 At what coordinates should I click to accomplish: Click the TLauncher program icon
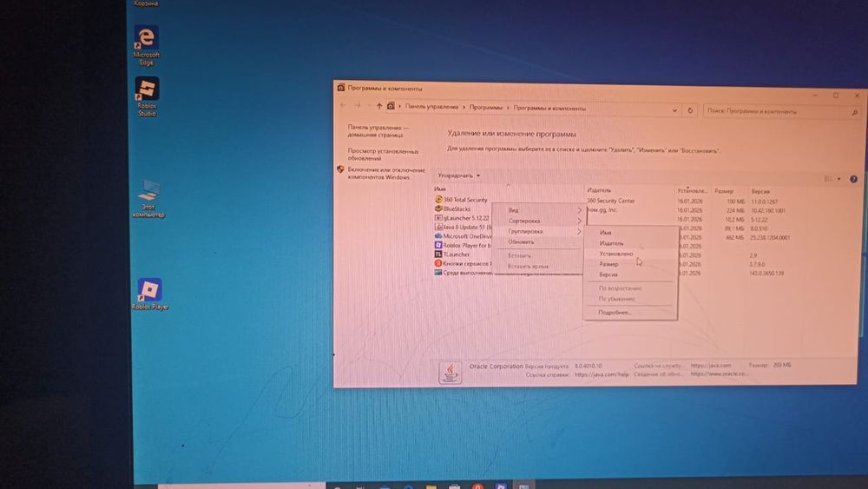click(438, 254)
